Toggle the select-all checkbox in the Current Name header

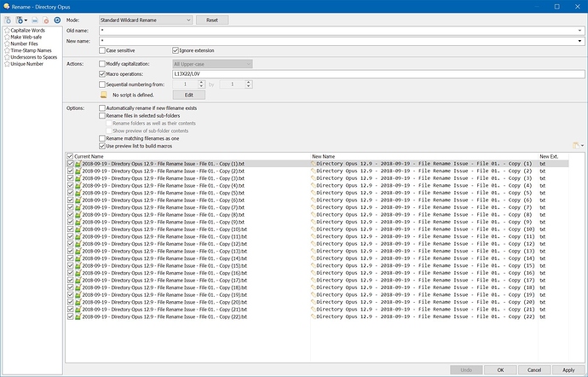click(x=70, y=156)
